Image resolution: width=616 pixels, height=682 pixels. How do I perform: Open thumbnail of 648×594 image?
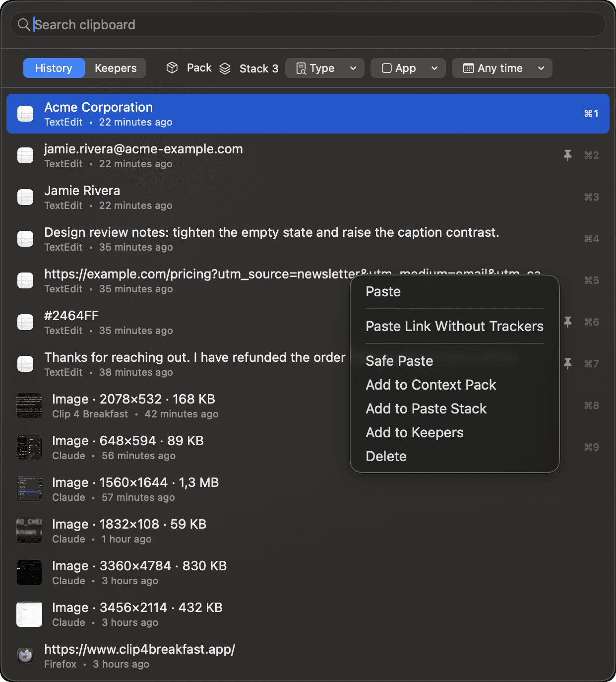pos(29,447)
